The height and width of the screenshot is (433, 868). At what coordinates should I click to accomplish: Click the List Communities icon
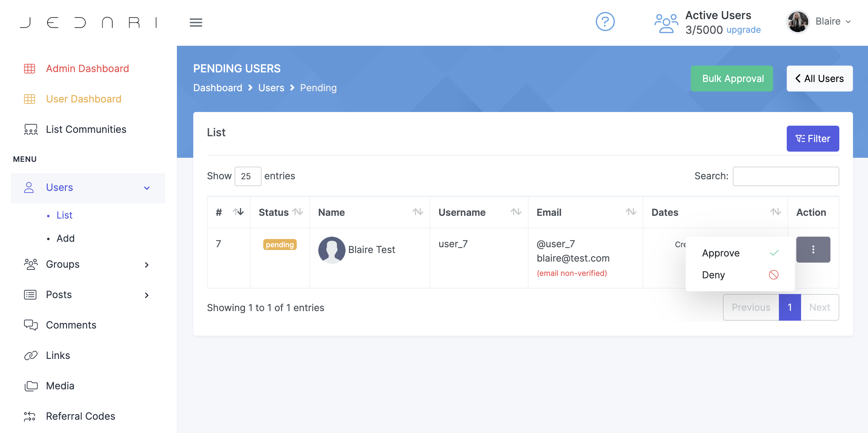click(x=31, y=129)
